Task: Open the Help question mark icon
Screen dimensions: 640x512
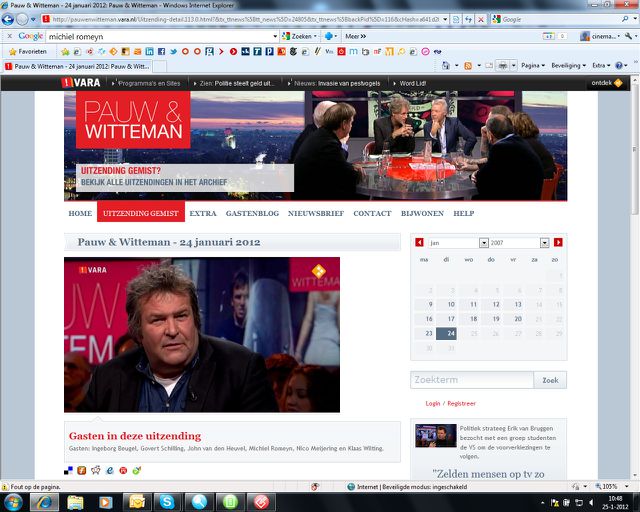Action: point(619,65)
